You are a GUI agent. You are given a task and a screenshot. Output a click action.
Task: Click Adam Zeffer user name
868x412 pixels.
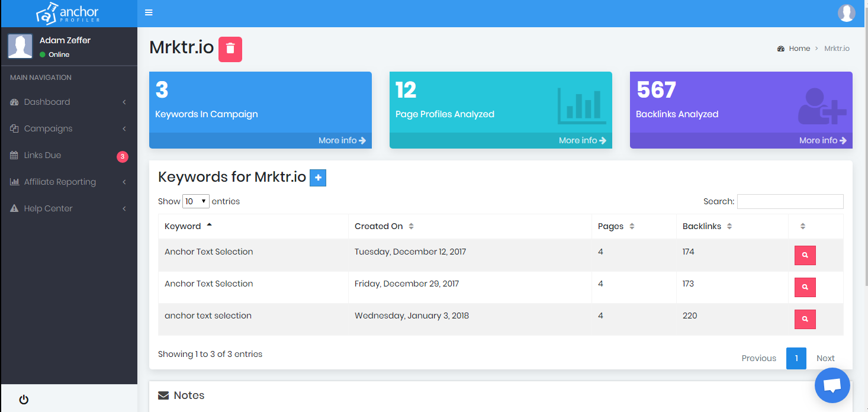point(65,40)
